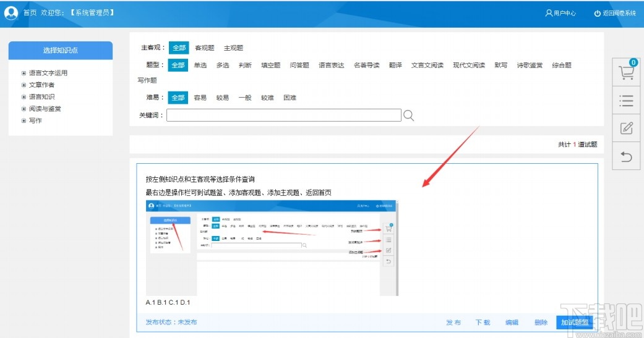Filter by 主观题
This screenshot has width=644, height=338.
233,48
